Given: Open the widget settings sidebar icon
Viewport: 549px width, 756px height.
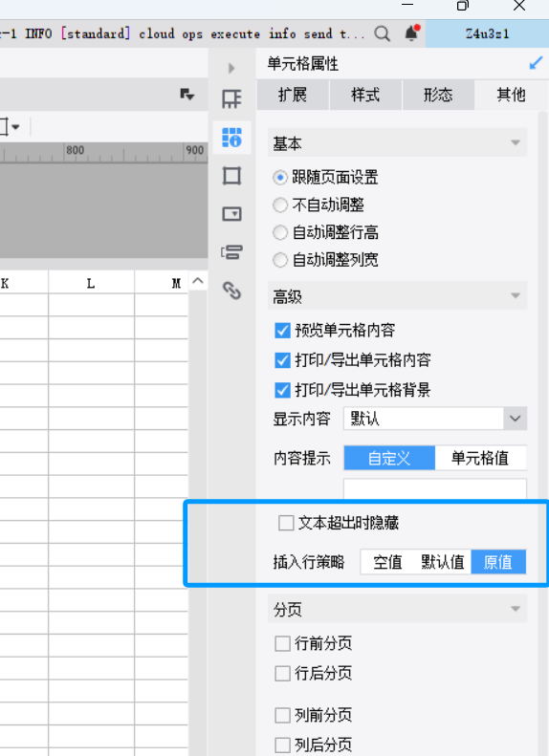Looking at the screenshot, I should tap(231, 213).
